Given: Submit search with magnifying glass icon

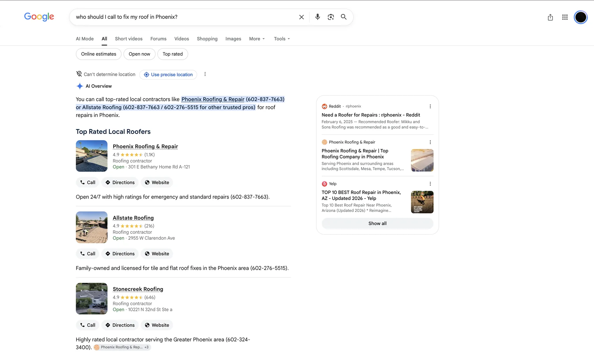Looking at the screenshot, I should pos(344,17).
